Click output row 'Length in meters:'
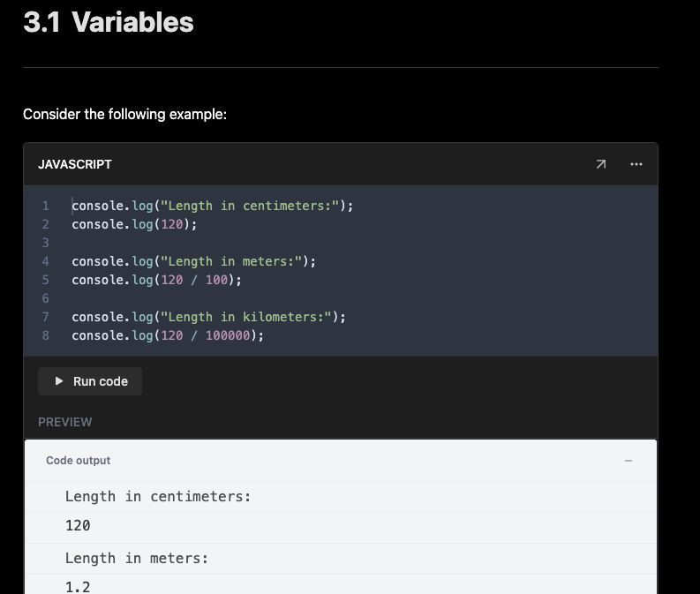The width and height of the screenshot is (700, 594). click(x=137, y=559)
